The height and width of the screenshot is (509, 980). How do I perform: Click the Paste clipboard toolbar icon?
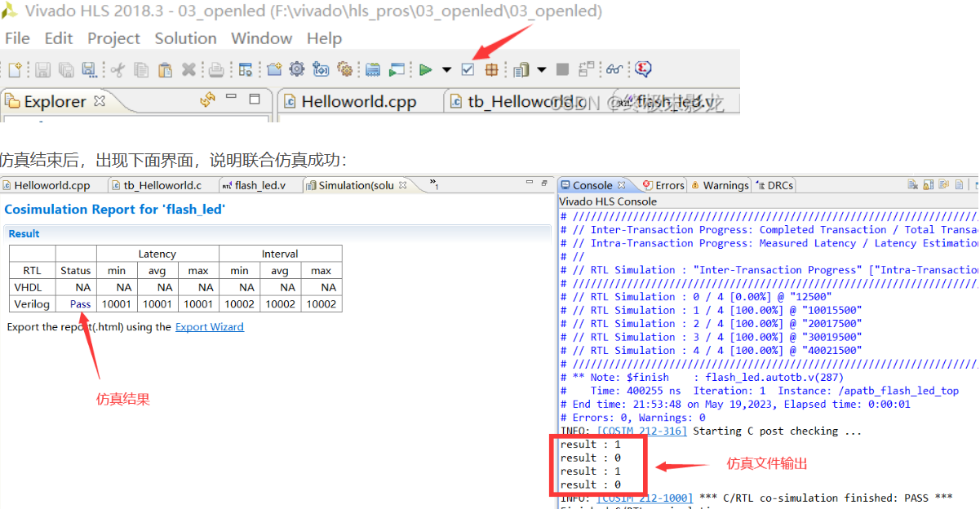164,69
